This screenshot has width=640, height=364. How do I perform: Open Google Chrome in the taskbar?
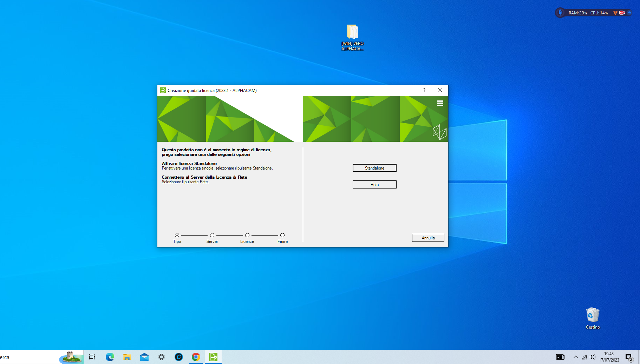click(x=196, y=357)
